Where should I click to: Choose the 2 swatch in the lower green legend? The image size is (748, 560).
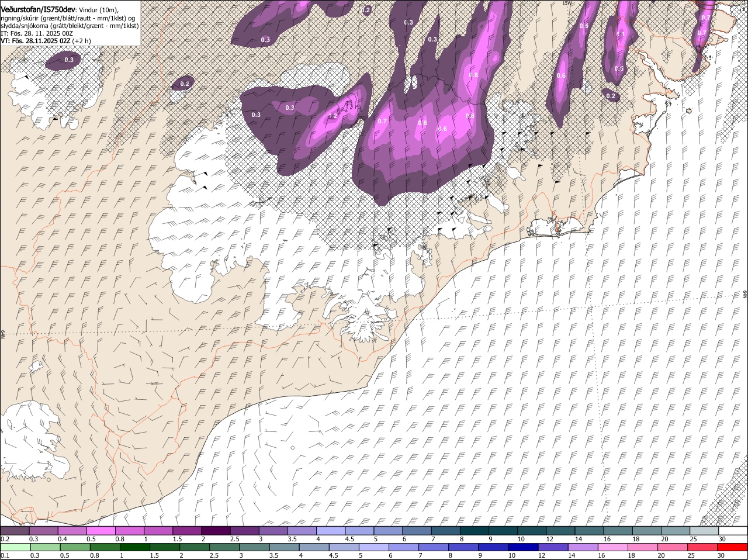pos(194,547)
